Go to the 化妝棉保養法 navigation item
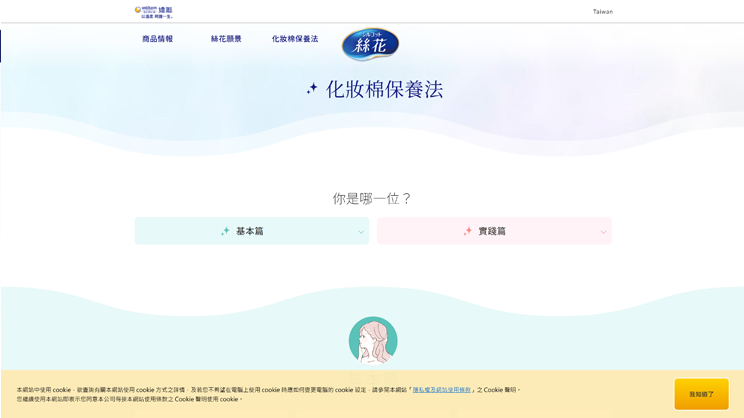The image size is (744, 418). [x=295, y=39]
